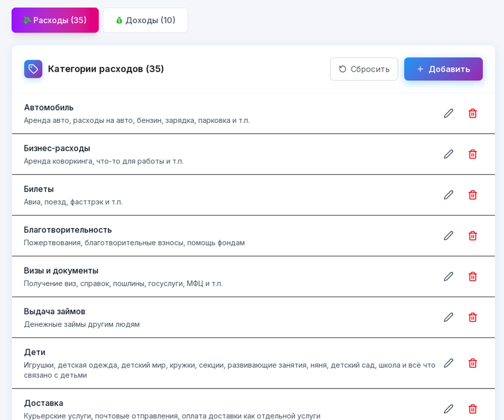
Task: Edit the Бизнес-расходы category
Action: pyautogui.click(x=448, y=154)
